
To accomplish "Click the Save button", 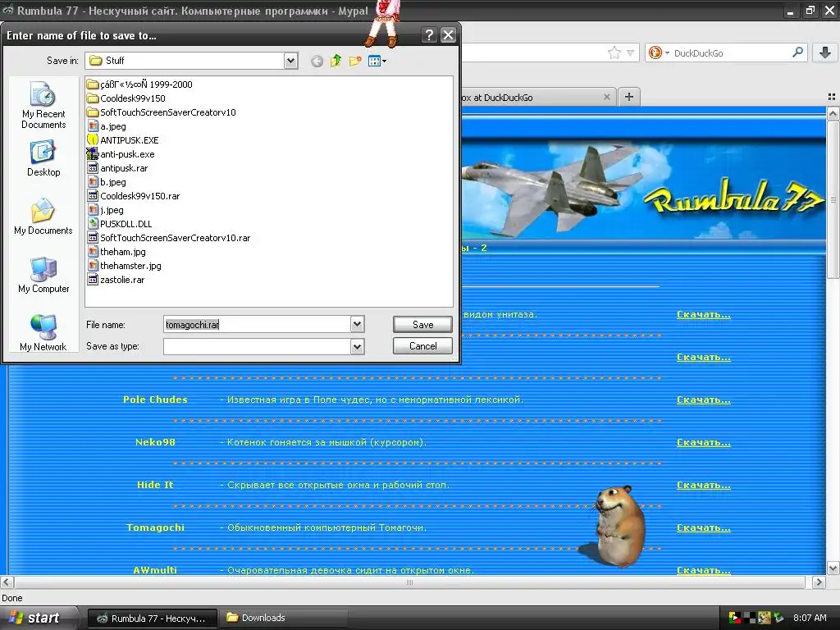I will (422, 324).
